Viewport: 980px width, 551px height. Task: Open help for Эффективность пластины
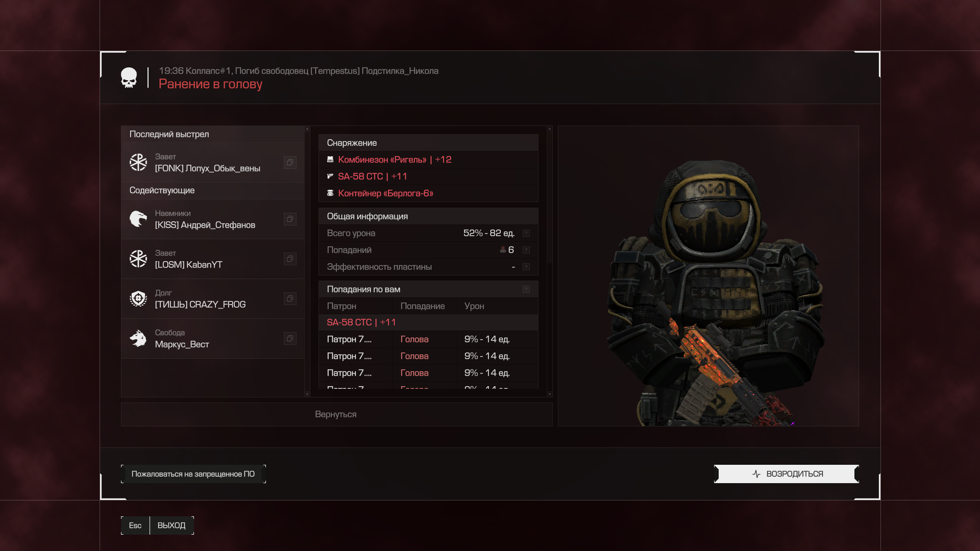(x=526, y=267)
